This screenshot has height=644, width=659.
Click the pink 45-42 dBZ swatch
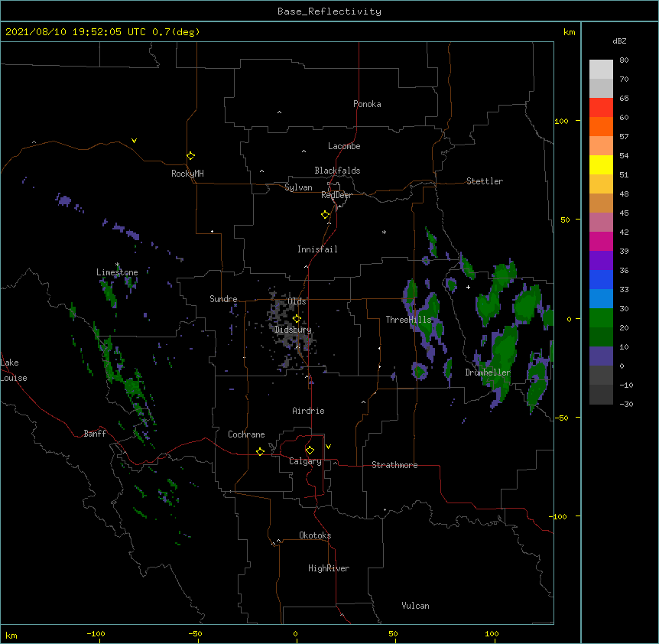tap(601, 223)
